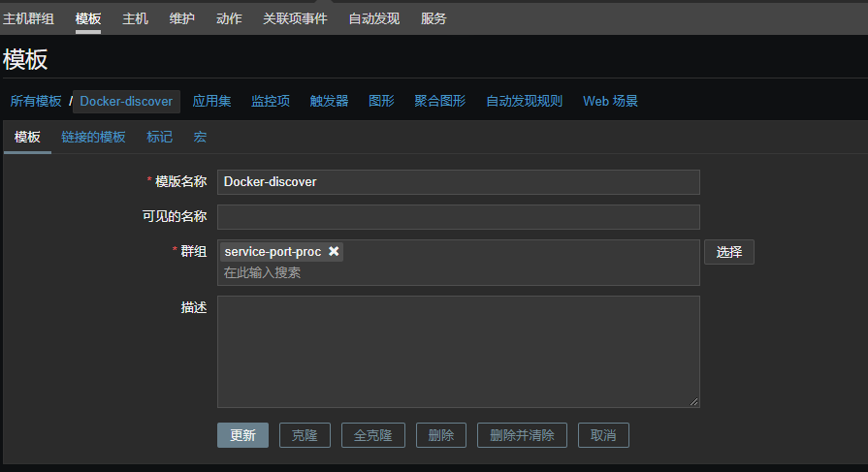The height and width of the screenshot is (472, 868).
Task: Go to 自动发现规则 link
Action: point(525,101)
